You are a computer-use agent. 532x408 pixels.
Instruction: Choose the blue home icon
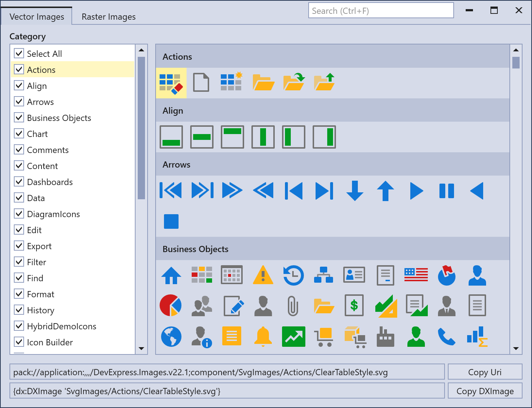tap(171, 275)
